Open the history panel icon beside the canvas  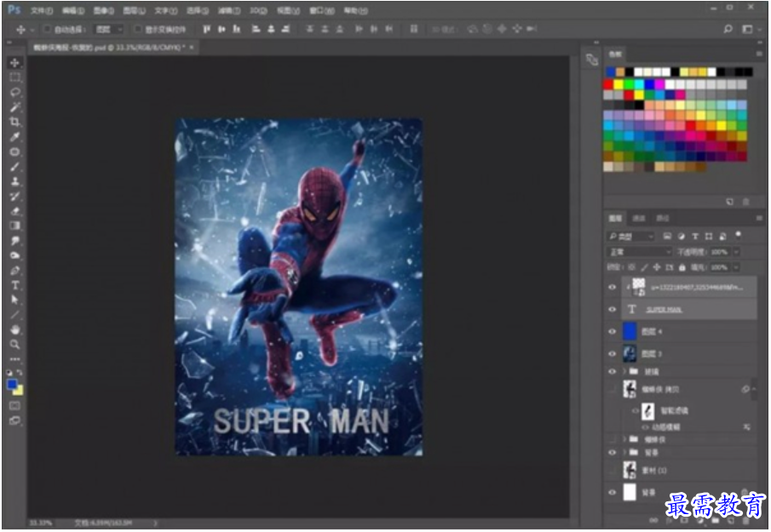point(592,60)
